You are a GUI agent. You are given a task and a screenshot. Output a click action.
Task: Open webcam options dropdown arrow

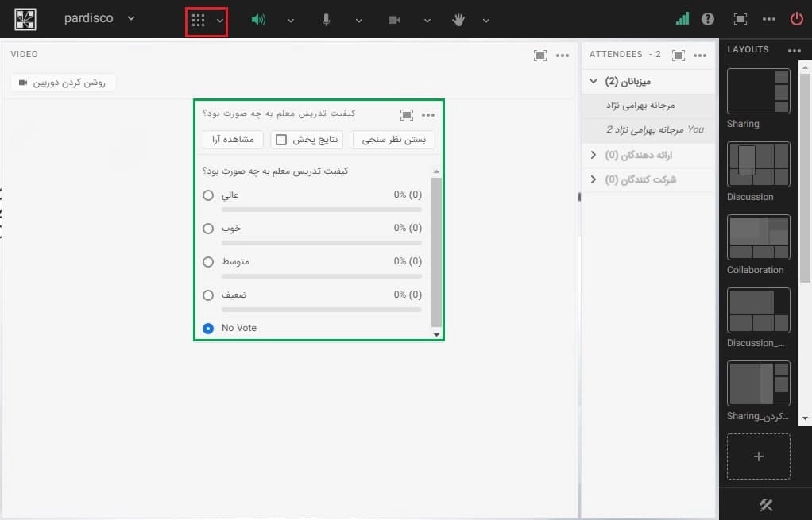427,21
